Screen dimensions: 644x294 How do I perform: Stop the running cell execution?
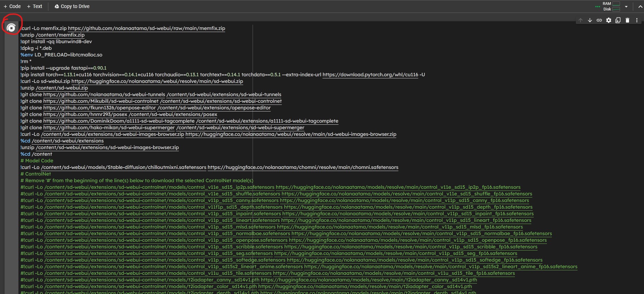coord(11,28)
